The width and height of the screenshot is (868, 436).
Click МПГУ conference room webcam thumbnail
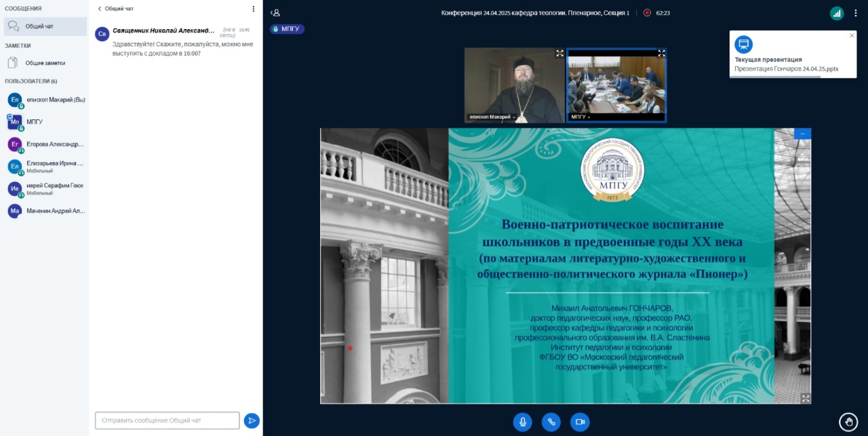tap(616, 85)
